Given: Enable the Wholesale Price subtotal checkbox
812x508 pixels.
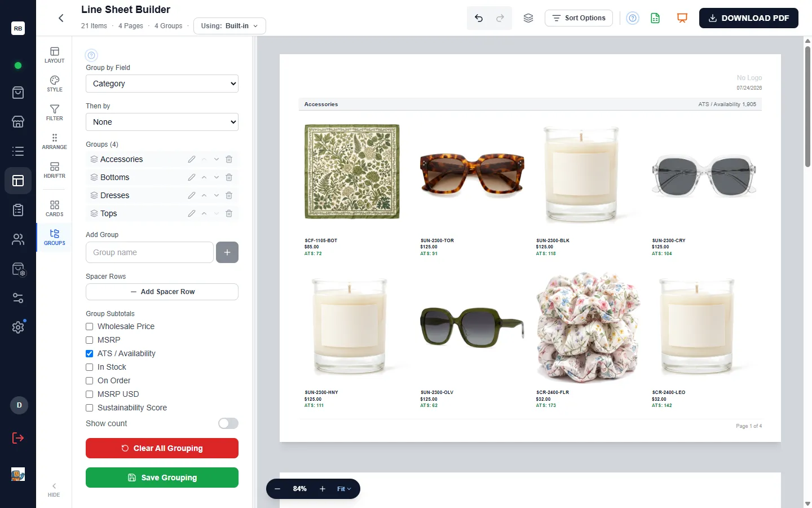Looking at the screenshot, I should pos(89,326).
